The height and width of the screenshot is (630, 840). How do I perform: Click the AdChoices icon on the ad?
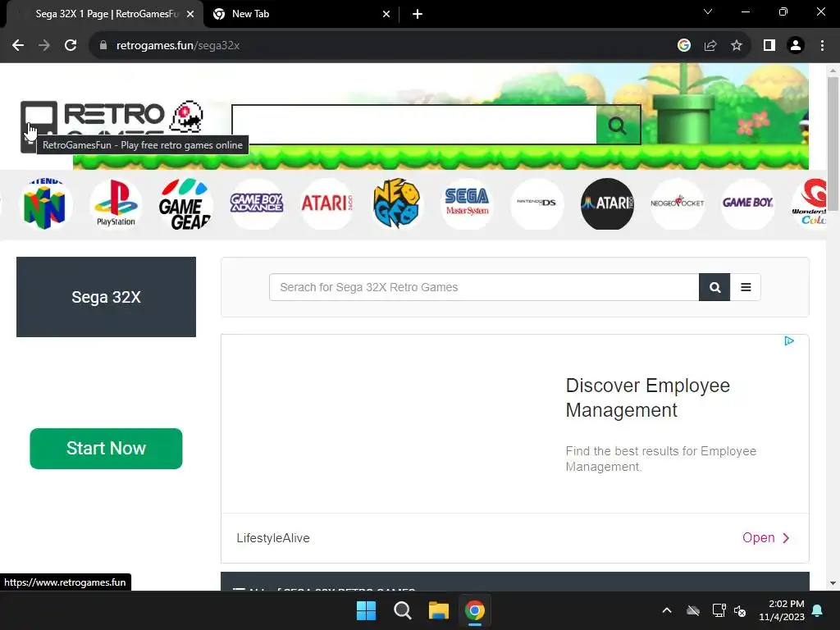click(x=789, y=340)
